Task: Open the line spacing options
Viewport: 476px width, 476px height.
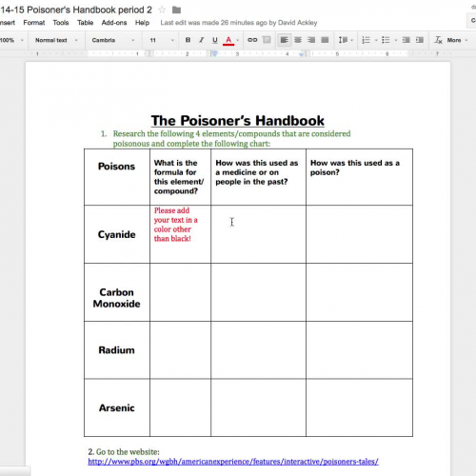Action: point(346,40)
